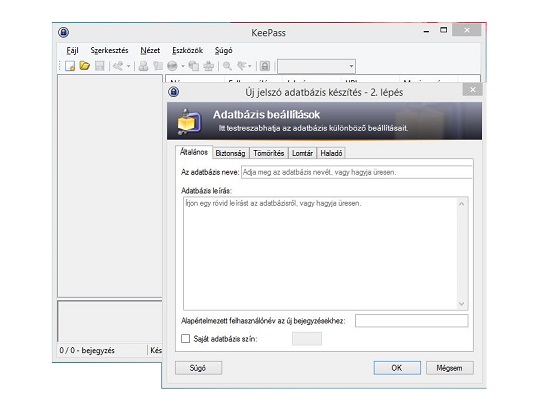Image resolution: width=550 pixels, height=412 pixels.
Task: Click the database box banner icon
Action: (x=189, y=121)
